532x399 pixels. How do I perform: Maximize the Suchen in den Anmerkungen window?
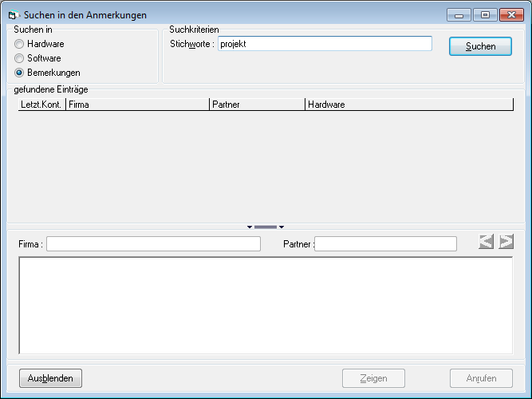pos(484,14)
